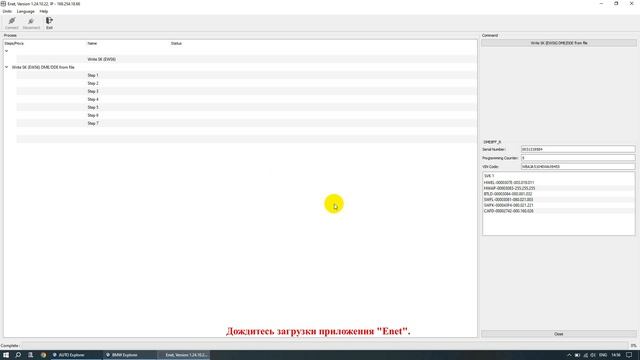Select the CAFD-00002742 list entry
Image resolution: width=640 pixels, height=360 pixels.
click(x=558, y=211)
